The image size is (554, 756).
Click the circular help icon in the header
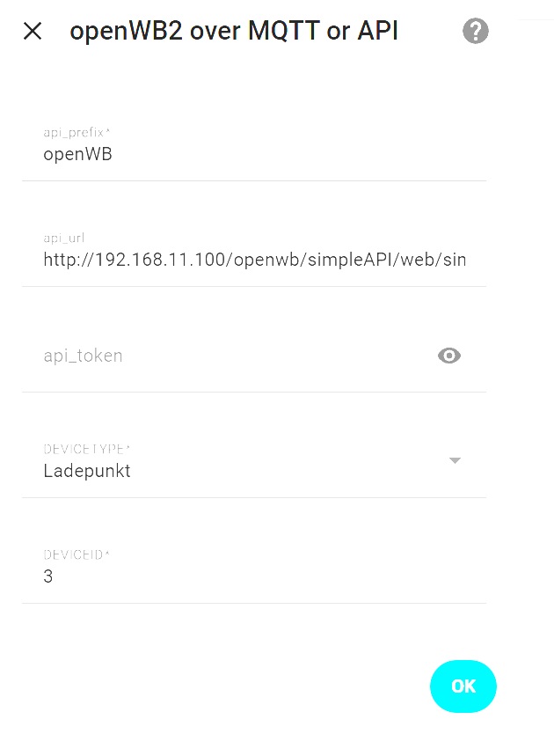475,31
